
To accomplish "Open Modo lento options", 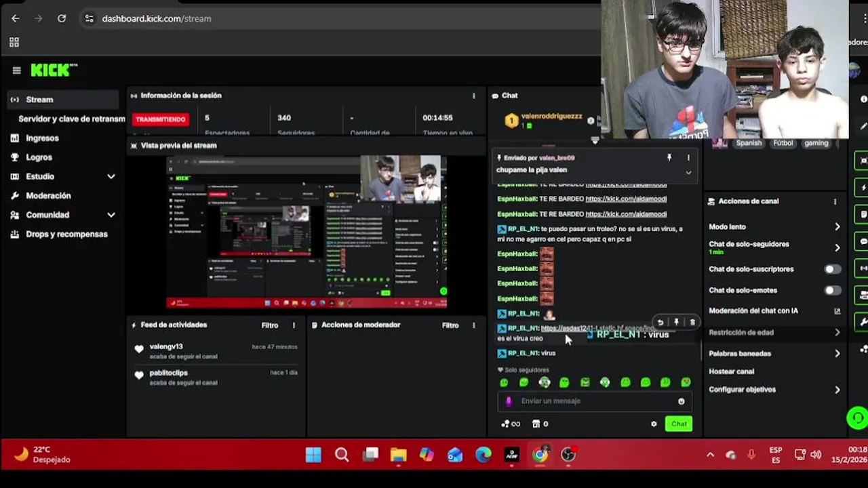I will pyautogui.click(x=774, y=227).
